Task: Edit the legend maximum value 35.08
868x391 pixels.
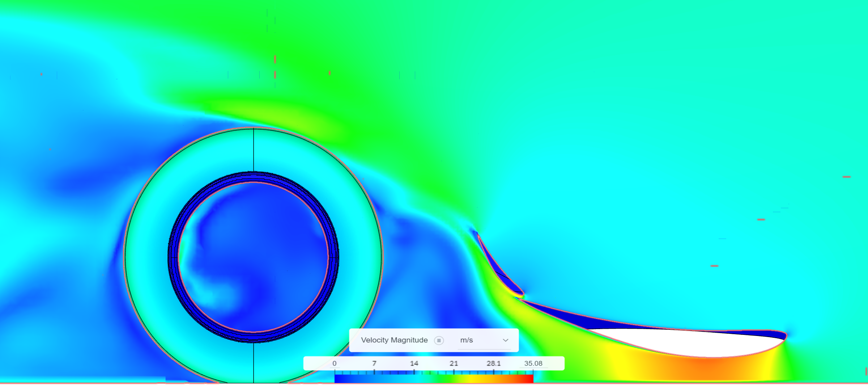Action: tap(533, 363)
